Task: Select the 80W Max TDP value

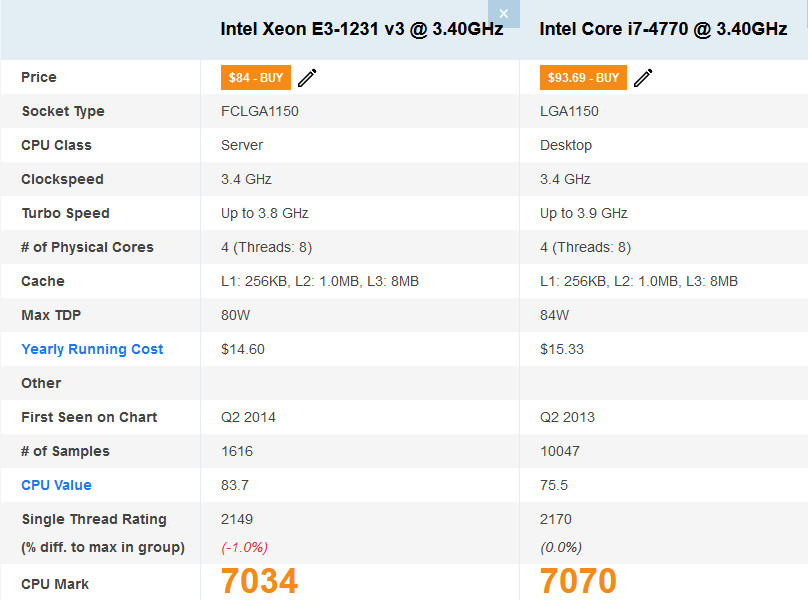Action: [x=235, y=315]
